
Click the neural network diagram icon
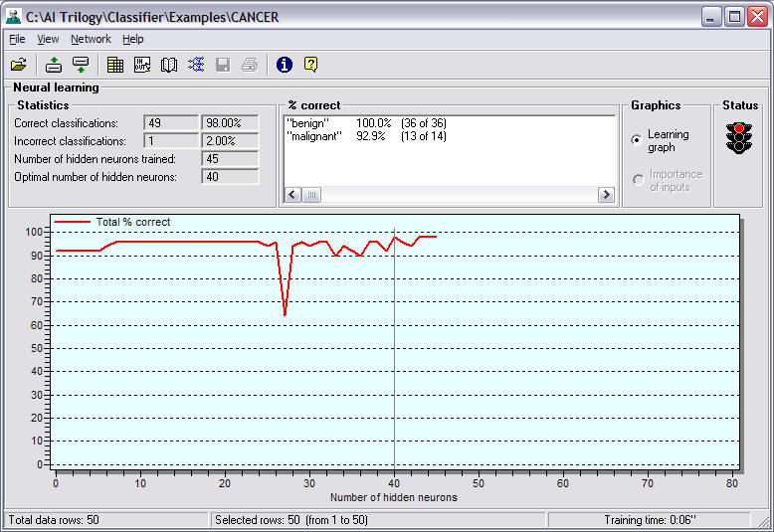196,65
